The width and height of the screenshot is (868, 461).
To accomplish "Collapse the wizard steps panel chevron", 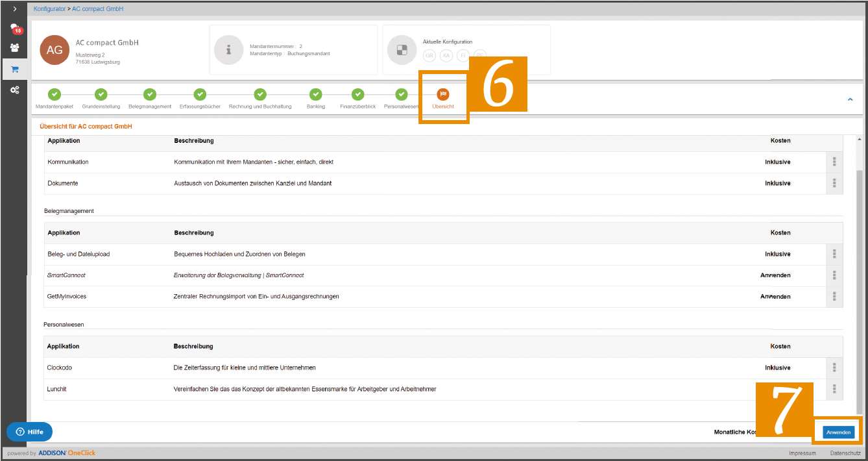I will pos(850,99).
